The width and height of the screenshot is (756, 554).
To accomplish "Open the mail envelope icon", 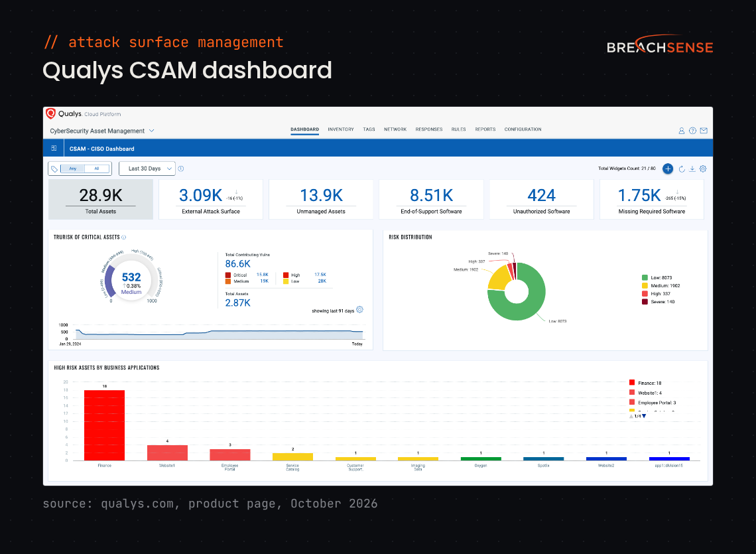I will [x=704, y=131].
